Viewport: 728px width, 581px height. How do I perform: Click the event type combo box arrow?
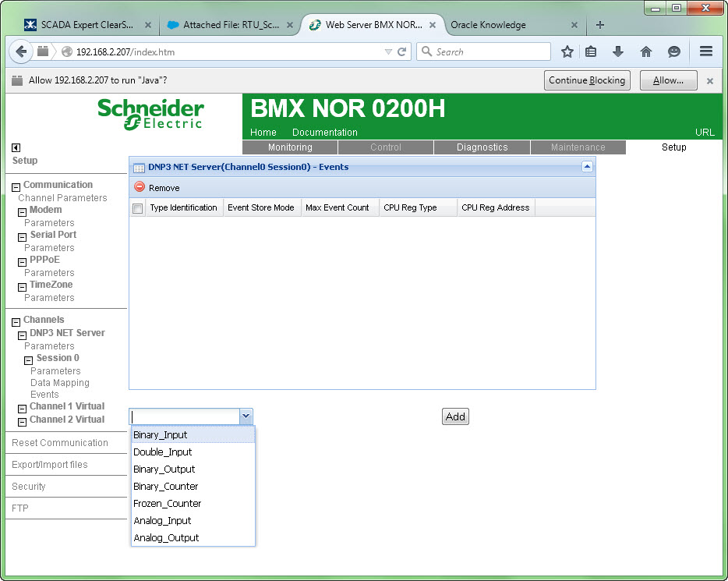246,416
